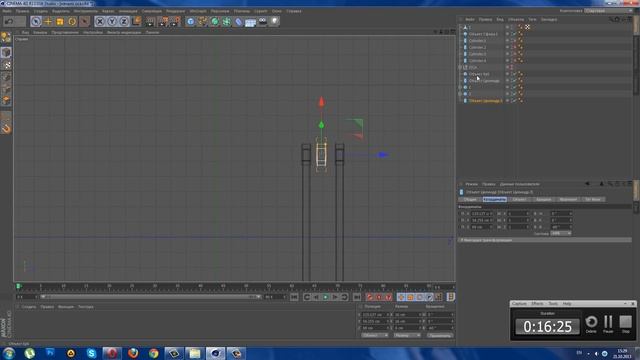Toggle the Snap magnet icon

pyautogui.click(x=6, y=129)
